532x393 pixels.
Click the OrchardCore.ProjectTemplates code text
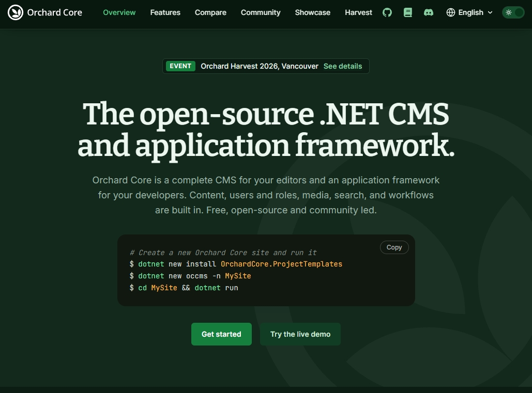(281, 264)
